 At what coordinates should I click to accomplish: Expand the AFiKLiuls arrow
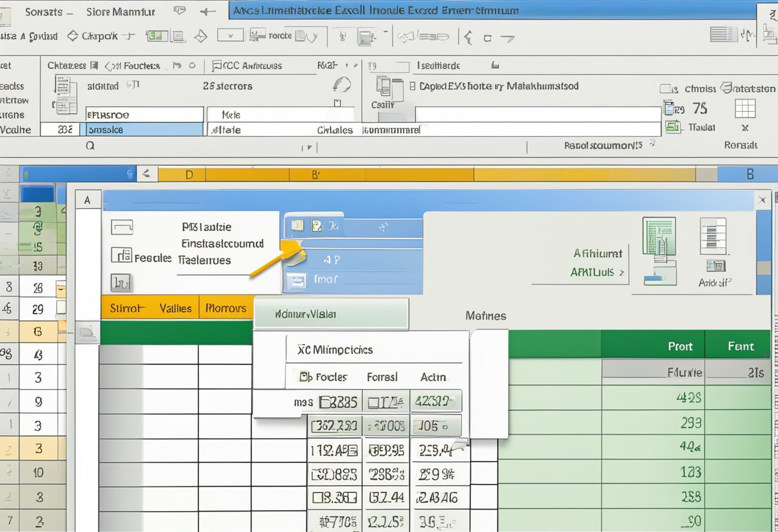pyautogui.click(x=621, y=272)
